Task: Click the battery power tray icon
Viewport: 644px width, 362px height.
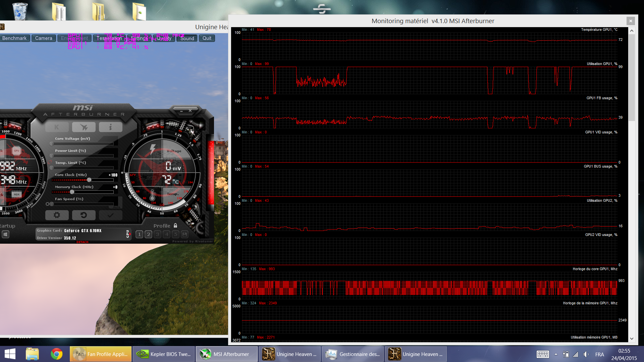Action: point(566,354)
